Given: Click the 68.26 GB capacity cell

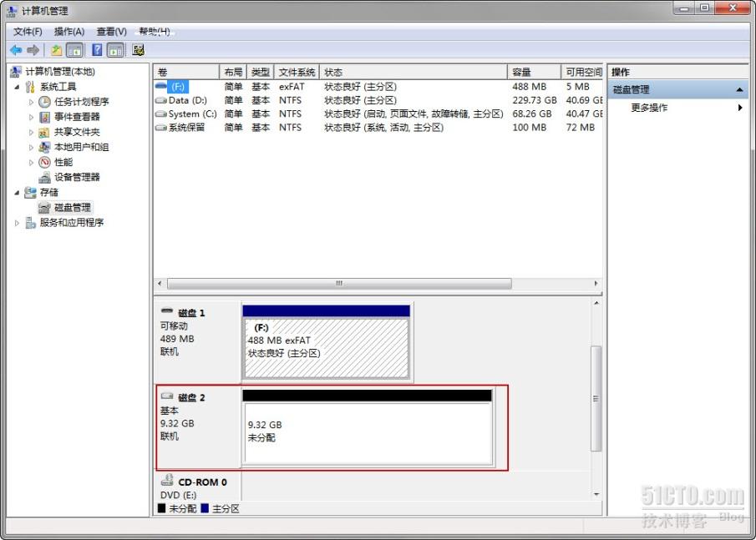Looking at the screenshot, I should (532, 114).
